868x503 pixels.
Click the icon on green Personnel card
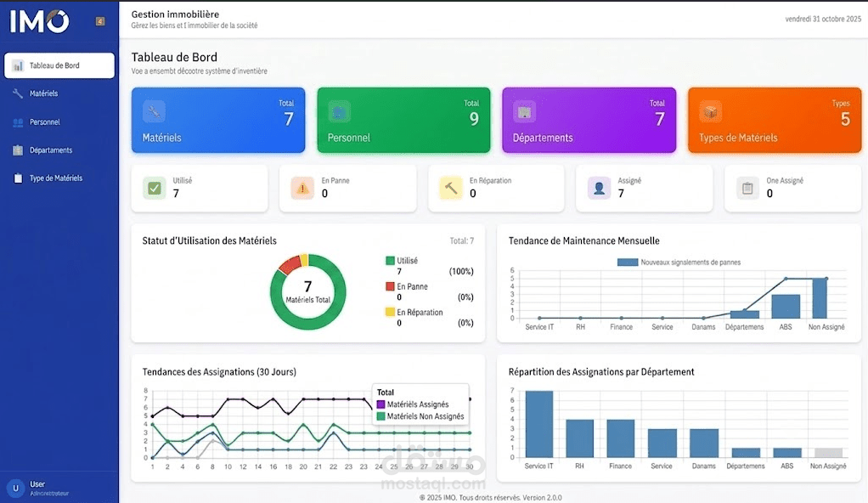tap(339, 112)
